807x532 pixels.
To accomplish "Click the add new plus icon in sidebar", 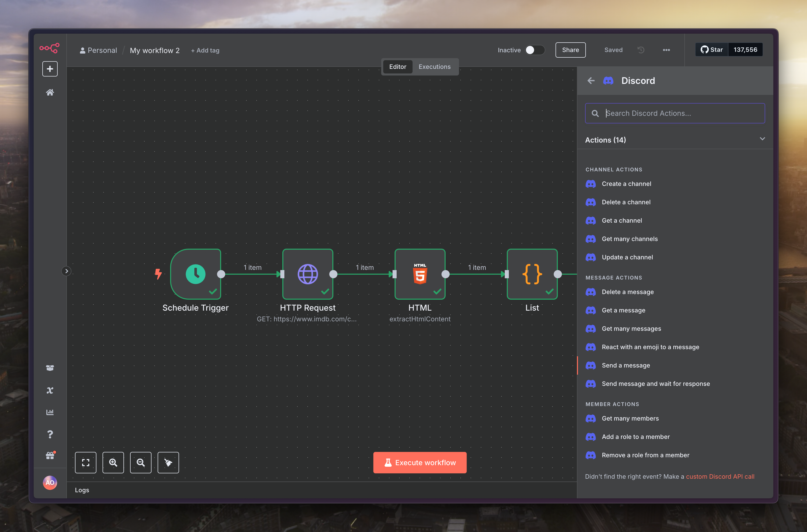I will tap(50, 69).
